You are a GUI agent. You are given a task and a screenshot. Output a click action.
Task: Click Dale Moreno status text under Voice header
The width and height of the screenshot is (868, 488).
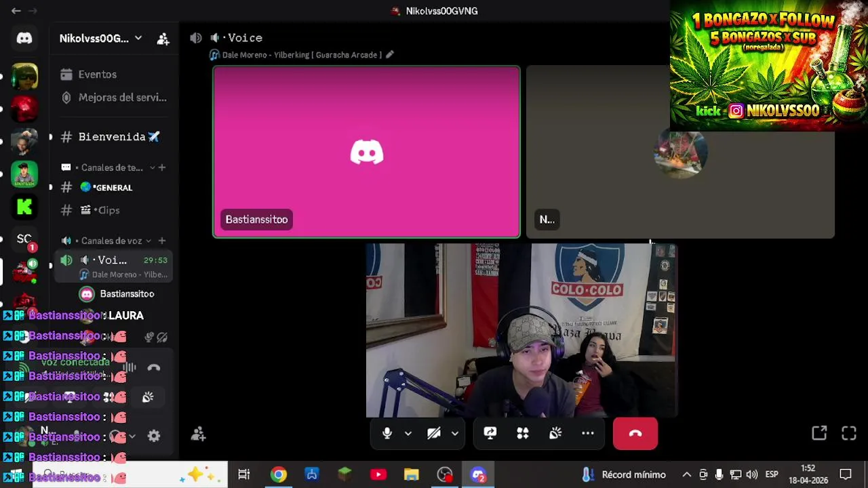point(302,55)
